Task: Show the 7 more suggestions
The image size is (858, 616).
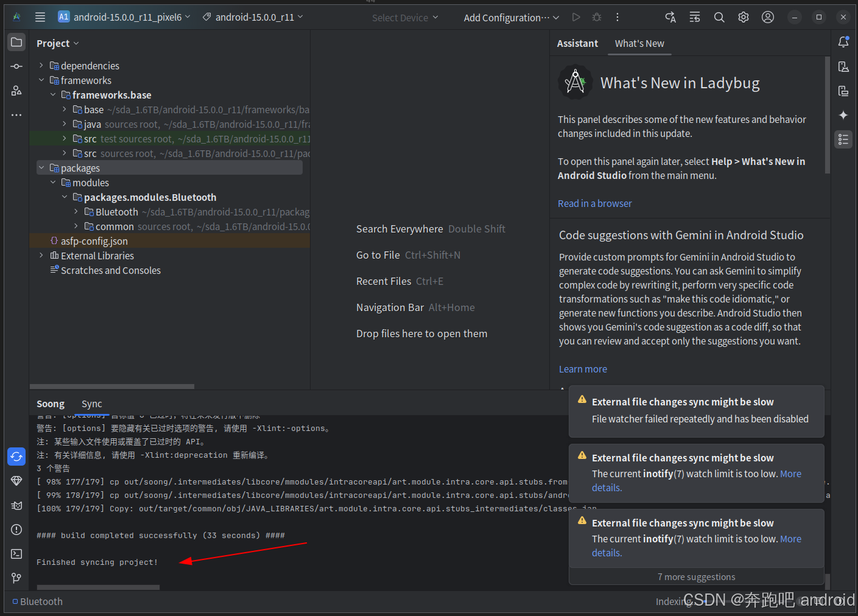Action: pyautogui.click(x=696, y=577)
